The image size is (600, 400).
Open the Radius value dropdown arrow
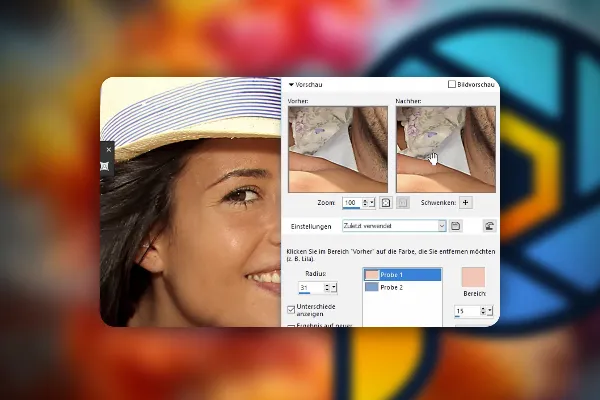[x=334, y=287]
